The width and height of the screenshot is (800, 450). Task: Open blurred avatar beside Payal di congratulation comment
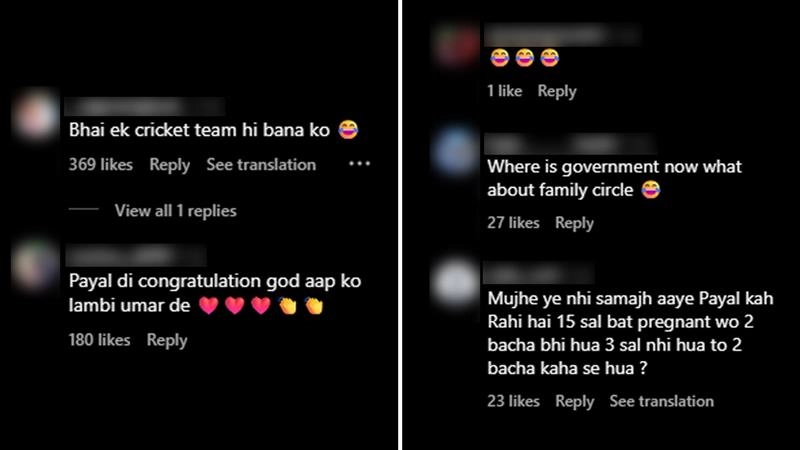click(x=36, y=265)
